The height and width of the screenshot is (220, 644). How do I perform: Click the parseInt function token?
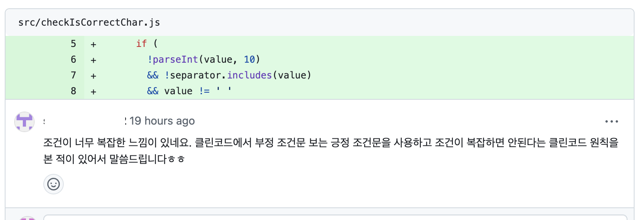[x=175, y=60]
